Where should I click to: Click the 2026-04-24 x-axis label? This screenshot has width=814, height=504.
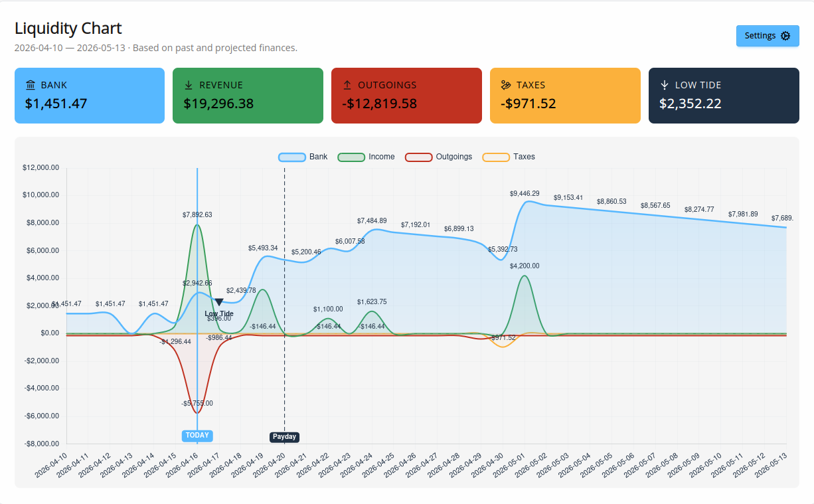point(357,464)
